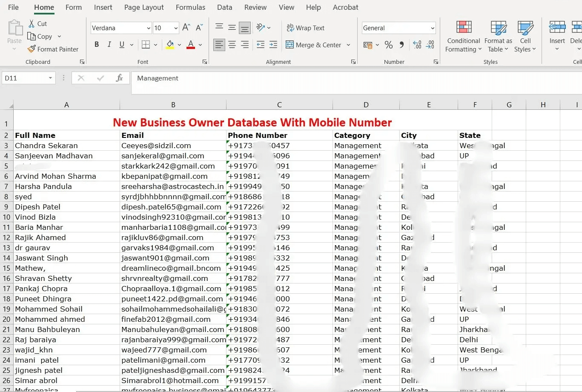Expand the Border style dropdown
This screenshot has height=392, width=582.
(155, 44)
